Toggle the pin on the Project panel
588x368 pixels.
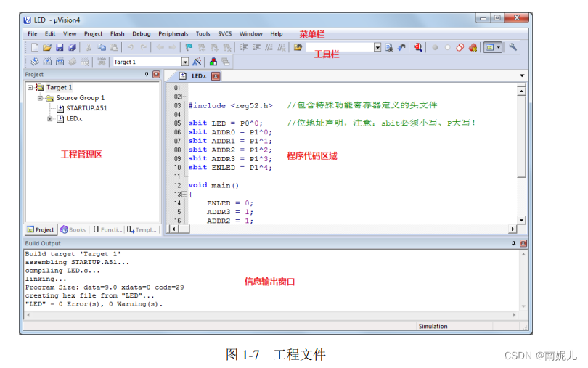pos(147,74)
